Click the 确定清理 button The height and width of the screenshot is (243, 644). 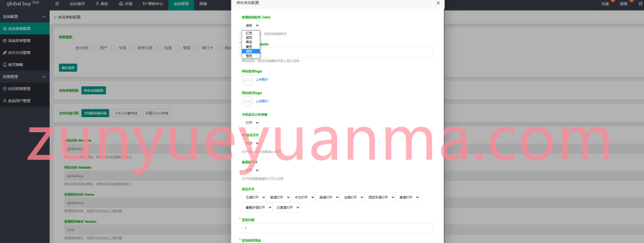[68, 67]
